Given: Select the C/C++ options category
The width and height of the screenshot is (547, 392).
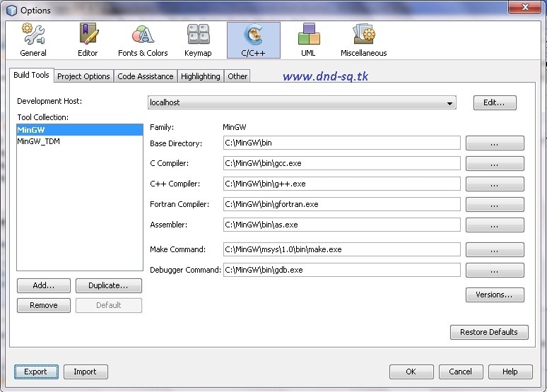Looking at the screenshot, I should pos(254,40).
